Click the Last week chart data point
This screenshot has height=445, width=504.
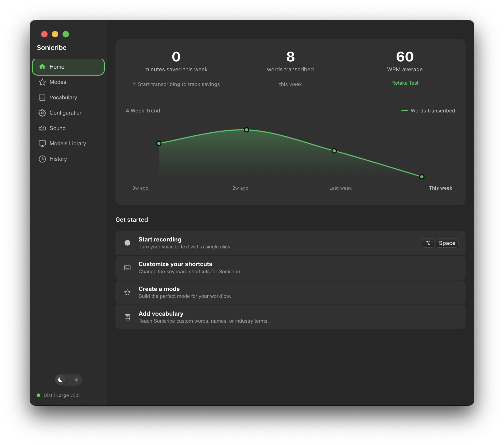coord(334,151)
